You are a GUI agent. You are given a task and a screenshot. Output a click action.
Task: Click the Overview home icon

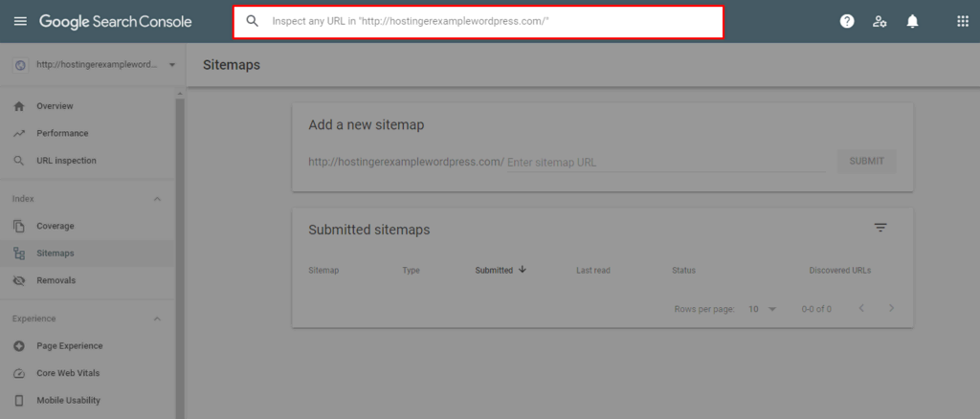(19, 106)
